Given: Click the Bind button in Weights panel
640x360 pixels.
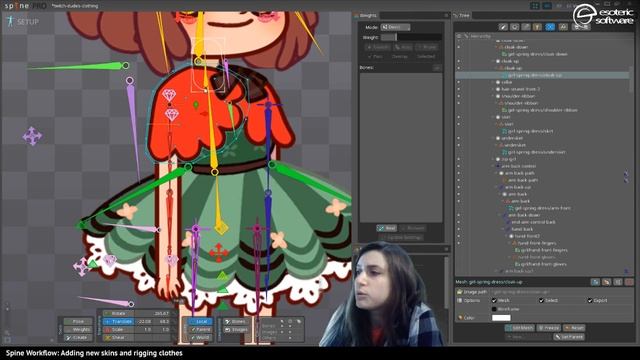Looking at the screenshot, I should 387,228.
